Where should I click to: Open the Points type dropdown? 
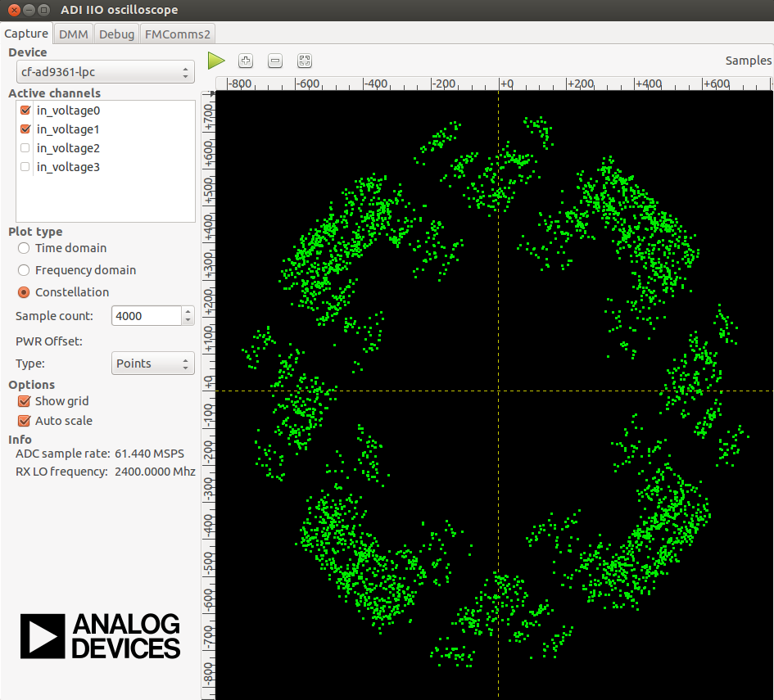[x=153, y=364]
